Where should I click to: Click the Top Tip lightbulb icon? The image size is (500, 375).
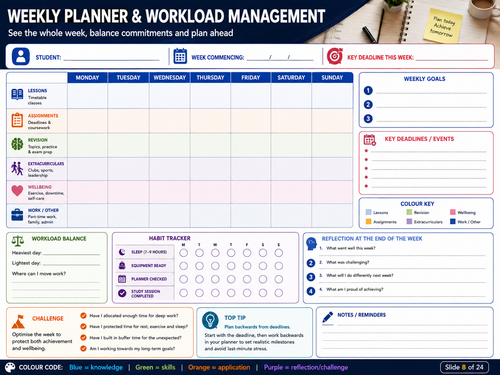click(210, 320)
